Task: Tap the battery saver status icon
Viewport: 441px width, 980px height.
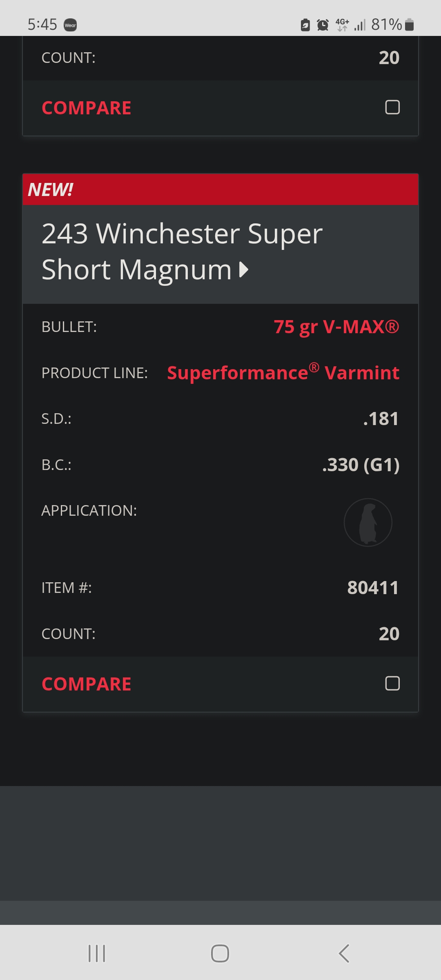Action: coord(305,25)
